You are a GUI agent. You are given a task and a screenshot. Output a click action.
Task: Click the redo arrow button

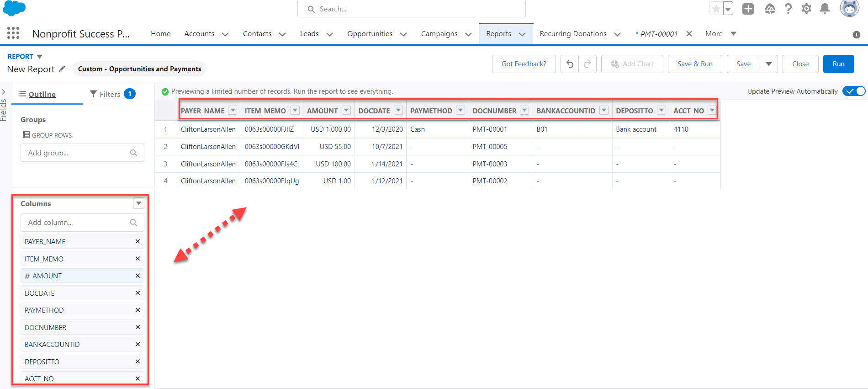587,64
